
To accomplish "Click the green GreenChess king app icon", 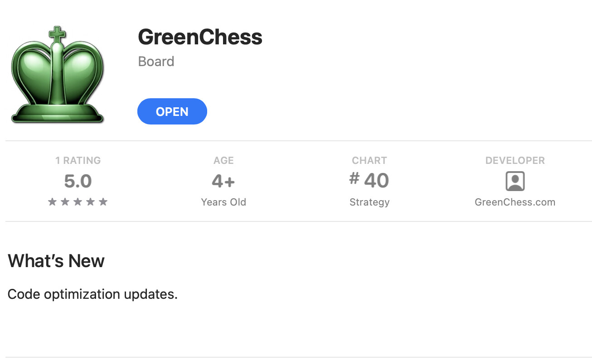I will (x=58, y=75).
